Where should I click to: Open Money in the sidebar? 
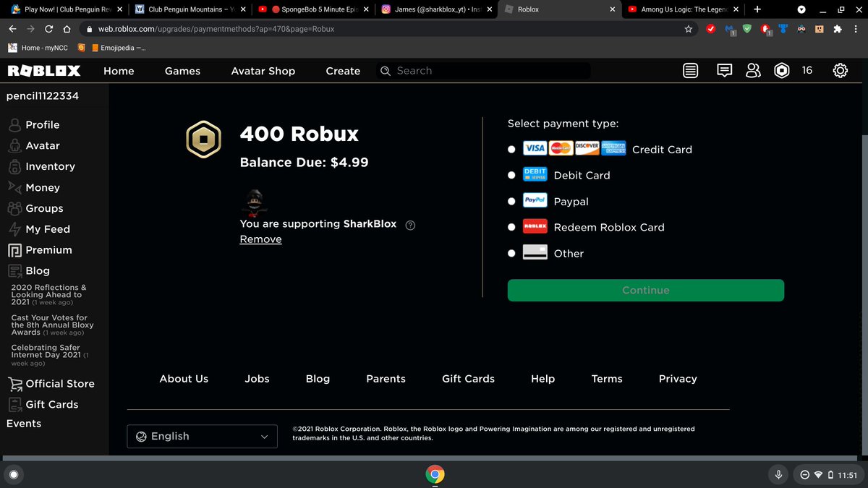[x=42, y=187]
